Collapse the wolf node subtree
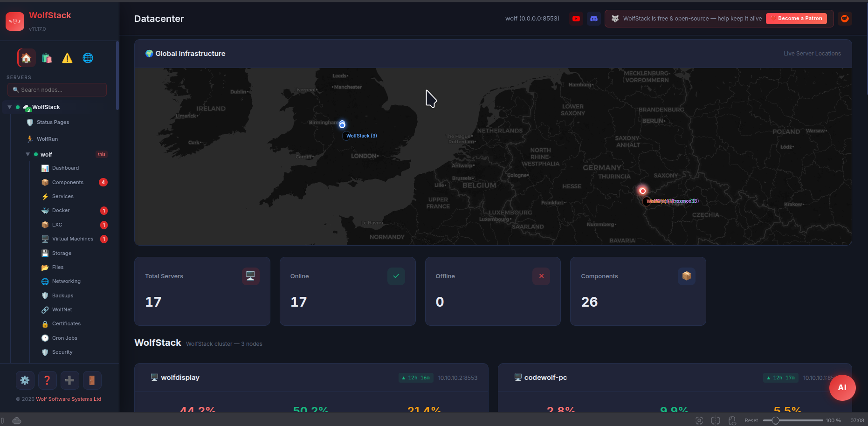 click(28, 154)
